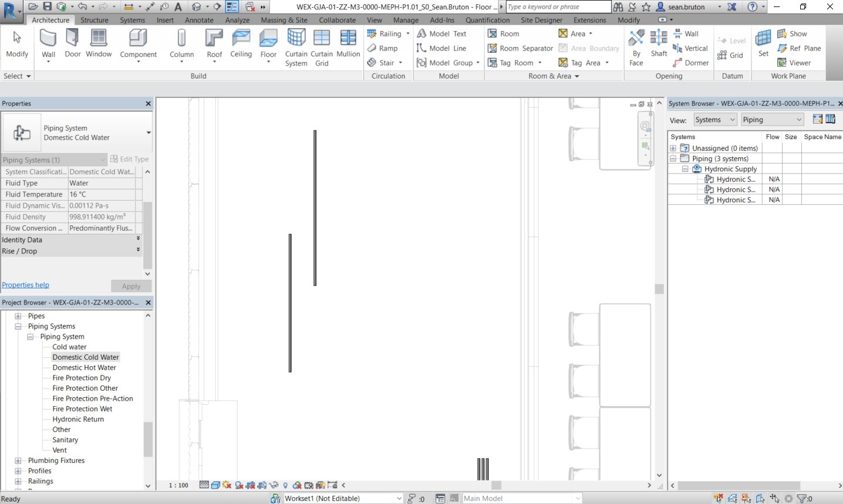Start the Curtain System tool
This screenshot has width=843, height=504.
[x=296, y=47]
